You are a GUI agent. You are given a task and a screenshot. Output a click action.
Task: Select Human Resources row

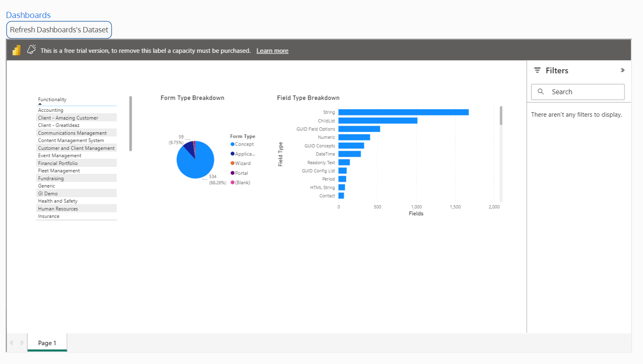[77, 209]
